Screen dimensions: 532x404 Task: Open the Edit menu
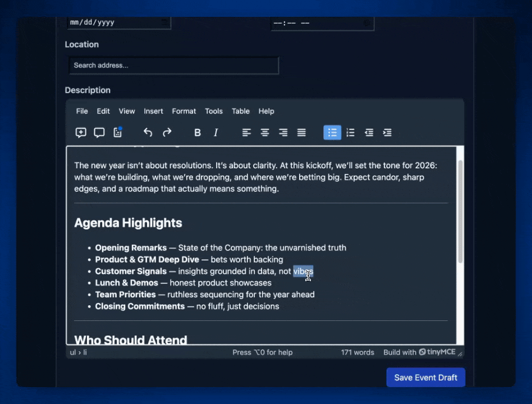coord(103,111)
